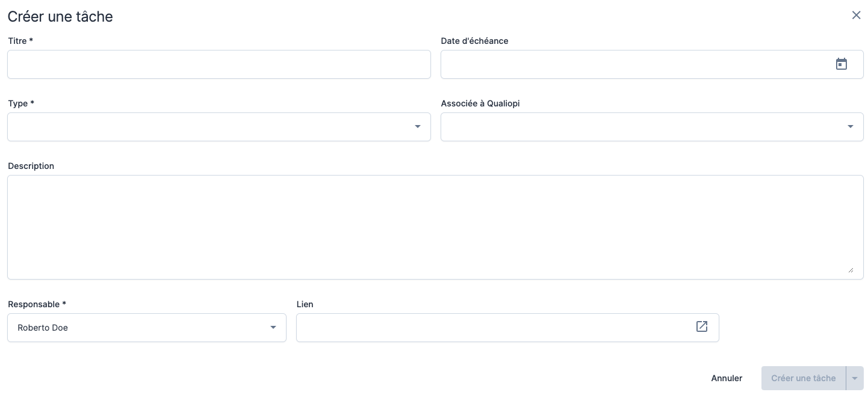
Task: Click the "Associée à Qualiopi" label
Action: click(480, 103)
